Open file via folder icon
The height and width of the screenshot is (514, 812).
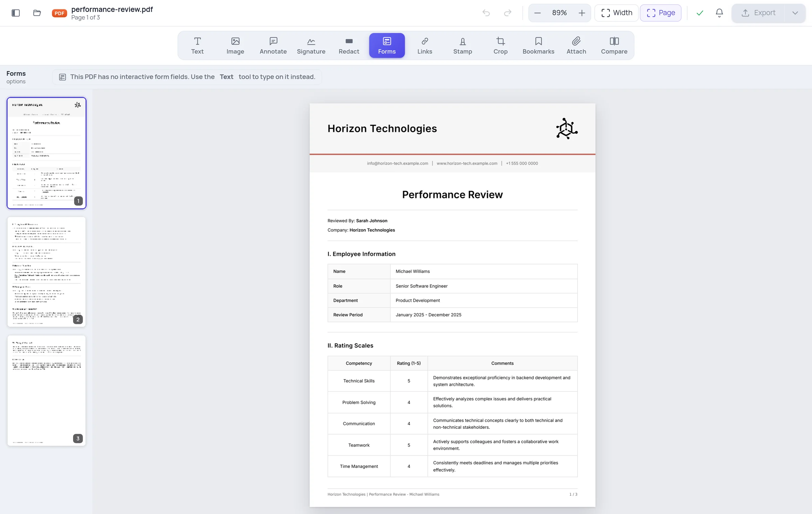pos(37,13)
